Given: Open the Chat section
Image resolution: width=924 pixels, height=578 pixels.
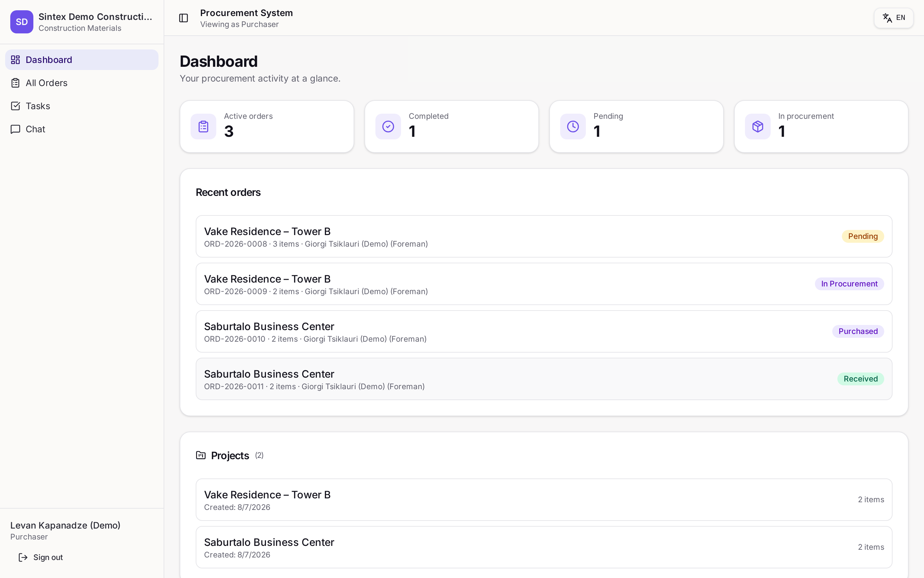Looking at the screenshot, I should 82,129.
